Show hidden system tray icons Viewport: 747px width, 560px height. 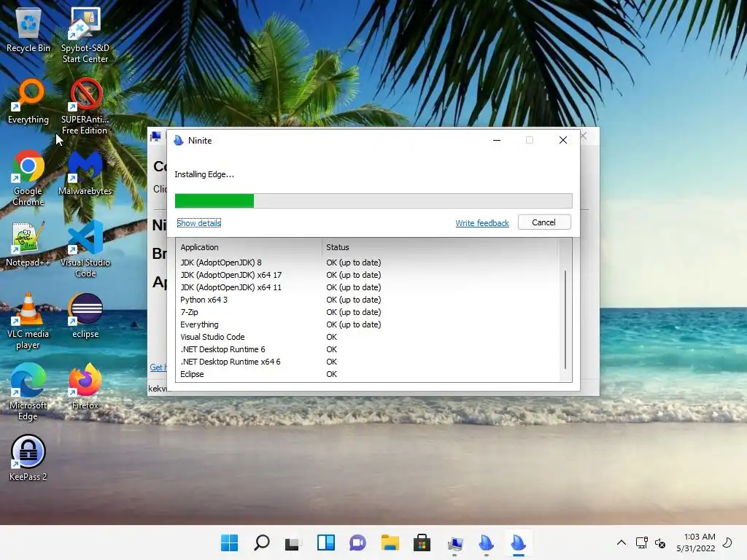(x=622, y=542)
